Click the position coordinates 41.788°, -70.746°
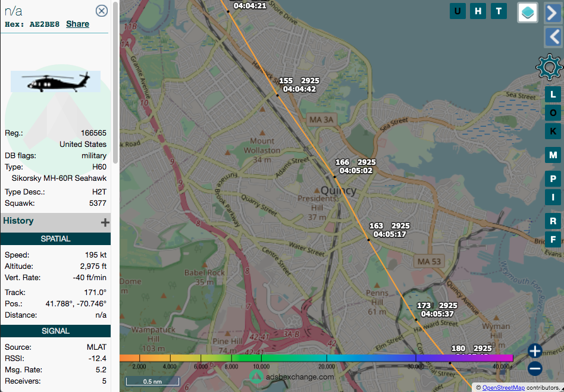Screen dimensions: 564x392 (x=76, y=304)
